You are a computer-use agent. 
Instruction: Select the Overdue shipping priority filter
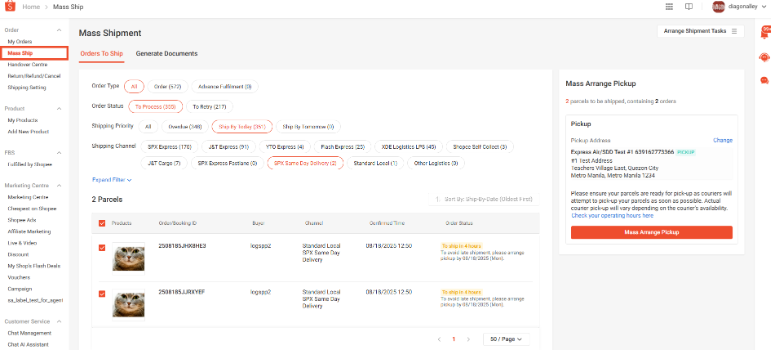tap(185, 126)
